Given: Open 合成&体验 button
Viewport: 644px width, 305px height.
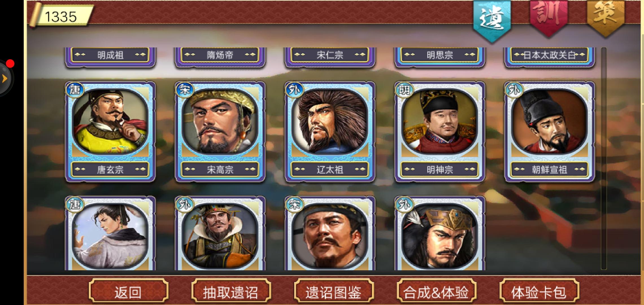Looking at the screenshot, I should pos(436,292).
